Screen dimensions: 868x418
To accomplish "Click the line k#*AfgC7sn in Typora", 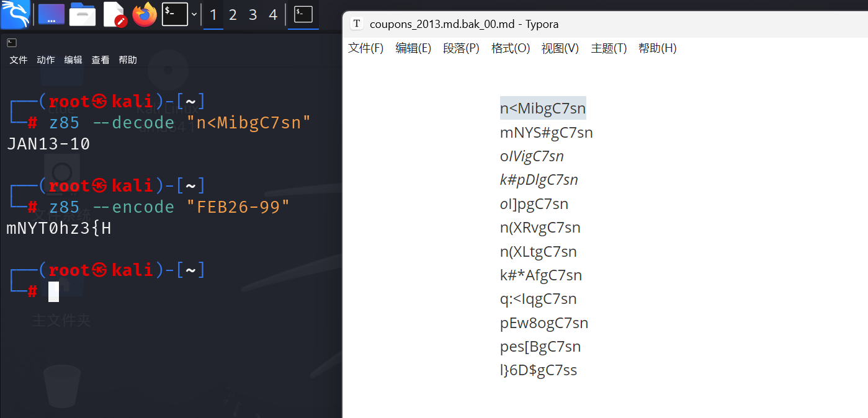I will pyautogui.click(x=541, y=275).
